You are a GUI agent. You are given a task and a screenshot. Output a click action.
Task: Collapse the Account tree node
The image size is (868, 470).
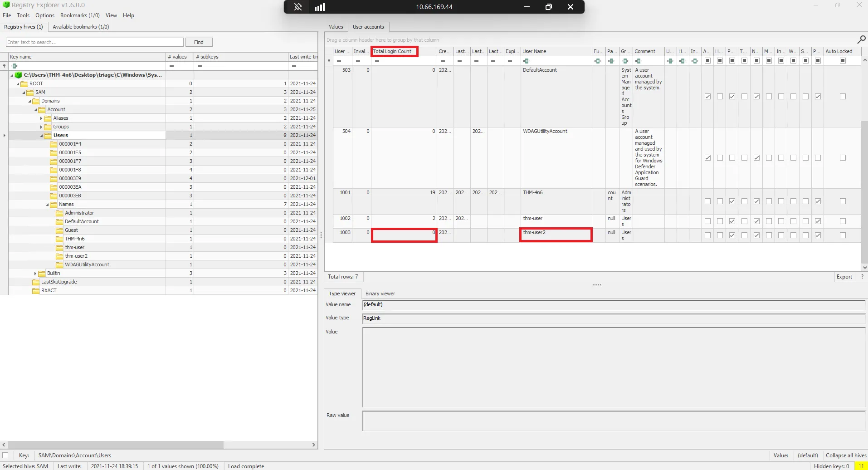click(x=35, y=109)
